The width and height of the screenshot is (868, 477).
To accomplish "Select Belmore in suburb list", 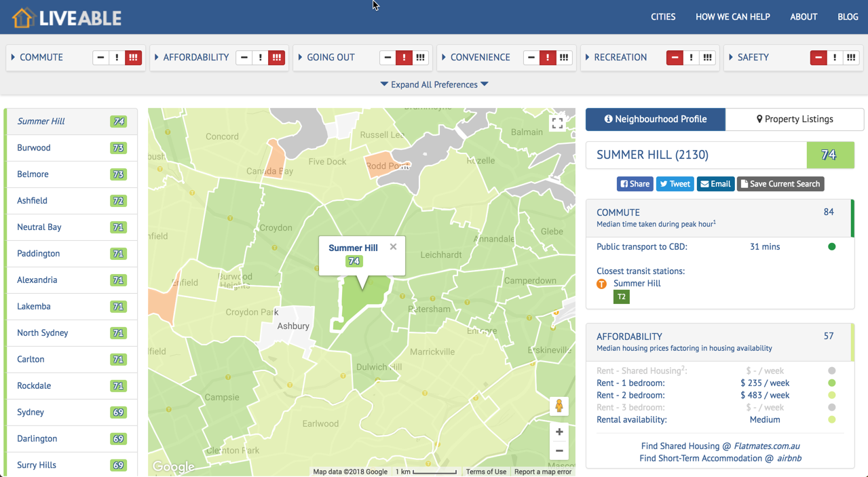I will (72, 174).
